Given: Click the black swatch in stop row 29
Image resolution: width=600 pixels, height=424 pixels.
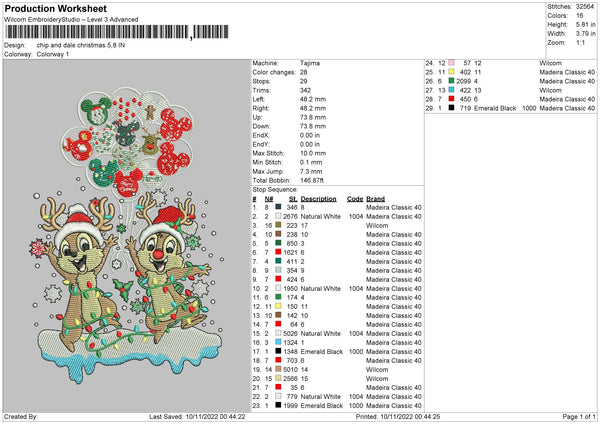Looking at the screenshot, I should [x=452, y=108].
